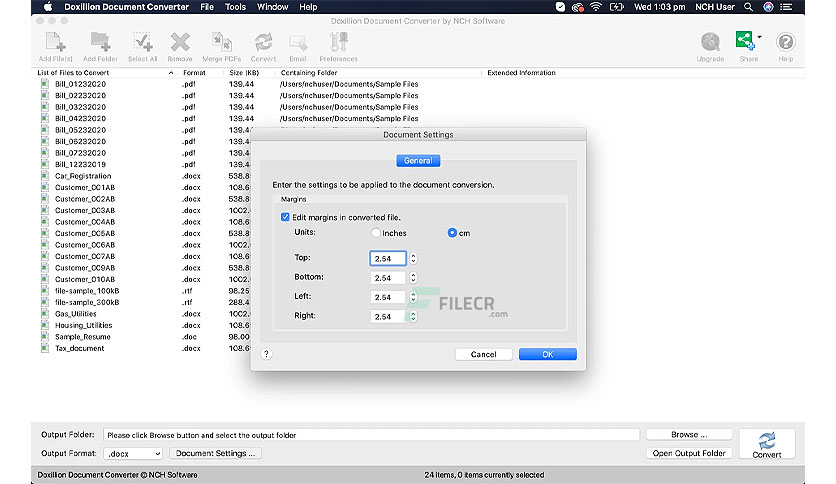This screenshot has width=836, height=484.
Task: Click the file icon beside Car_Registration
Action: click(x=45, y=176)
